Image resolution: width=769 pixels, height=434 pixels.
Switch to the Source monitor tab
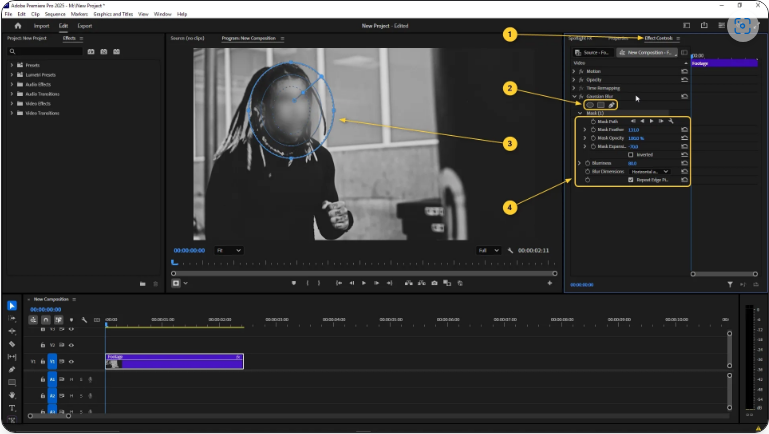(x=187, y=38)
